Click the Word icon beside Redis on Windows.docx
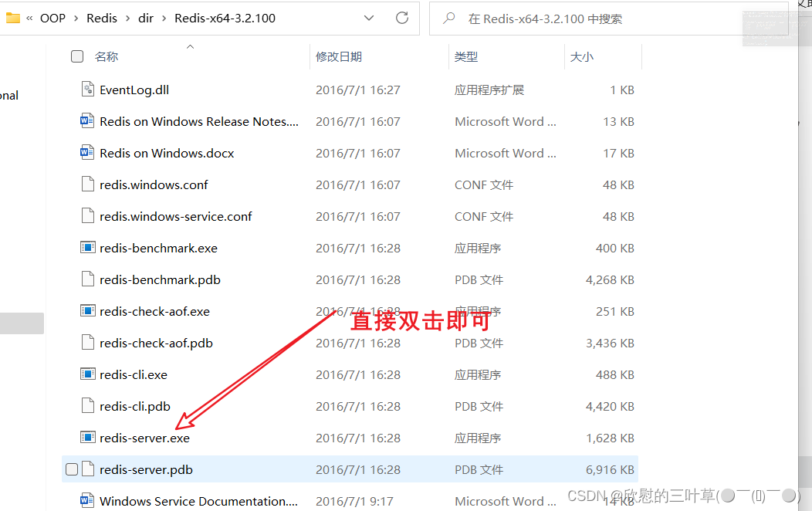The width and height of the screenshot is (812, 511). [87, 153]
